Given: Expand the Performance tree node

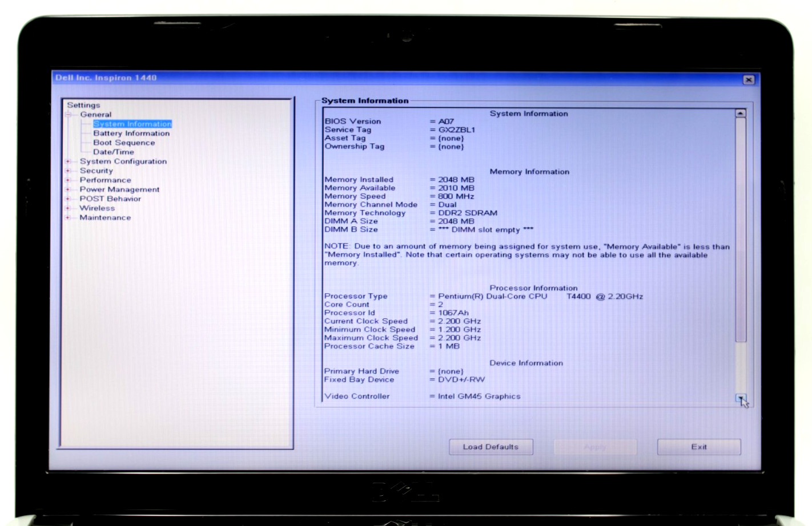Looking at the screenshot, I should click(x=68, y=180).
